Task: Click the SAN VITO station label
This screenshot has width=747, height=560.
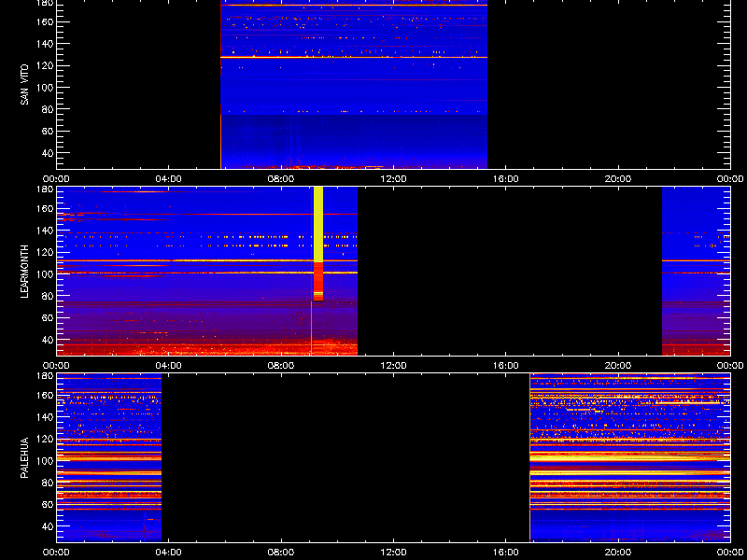Action: tap(24, 85)
